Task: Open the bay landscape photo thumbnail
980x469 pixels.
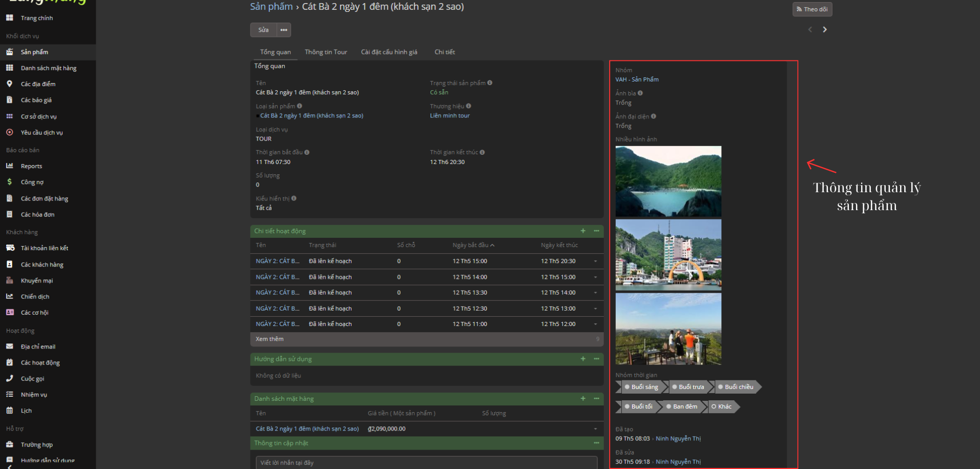Action: [x=668, y=181]
